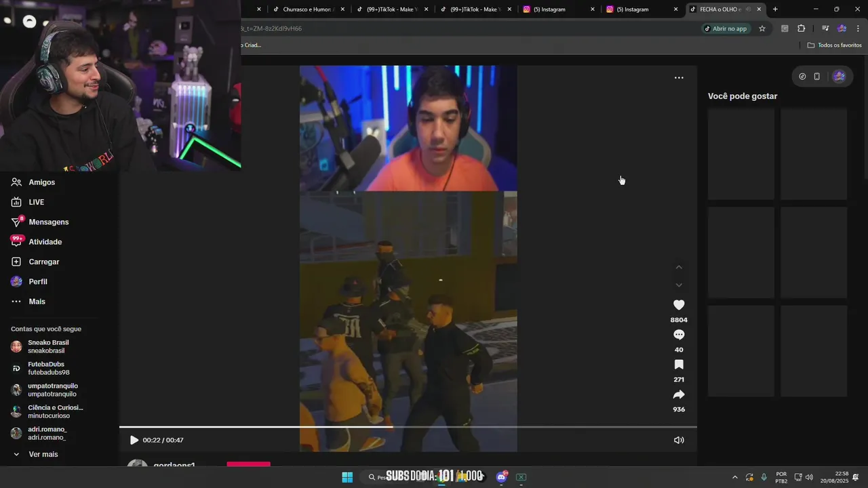Screen dimensions: 868x488
Task: Open the Chrome profile avatar
Action: click(842, 28)
